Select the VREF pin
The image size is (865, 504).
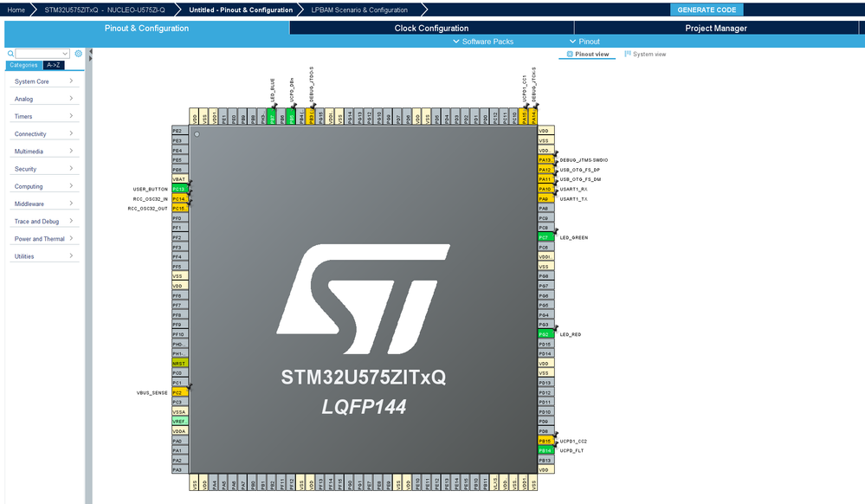[x=180, y=421]
